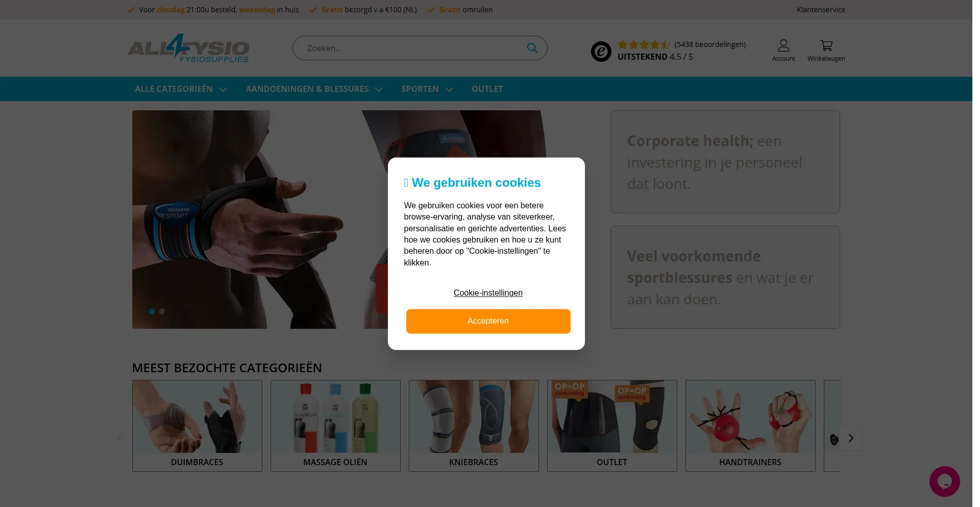Open the Outlet menu item

click(487, 89)
